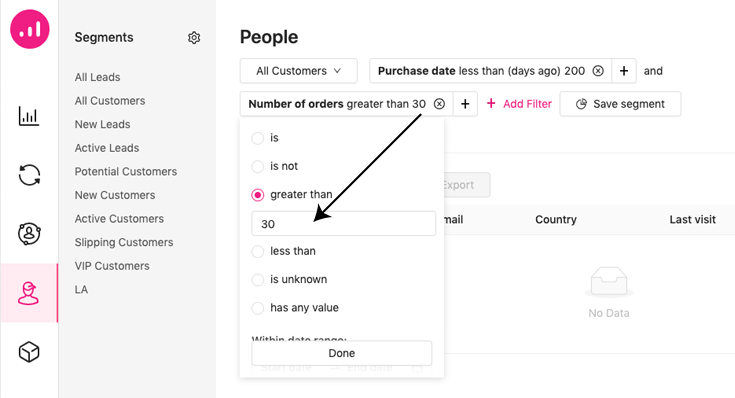Viewport: 735px width, 398px height.
Task: Add condition after Purchase date filter
Action: coord(624,71)
